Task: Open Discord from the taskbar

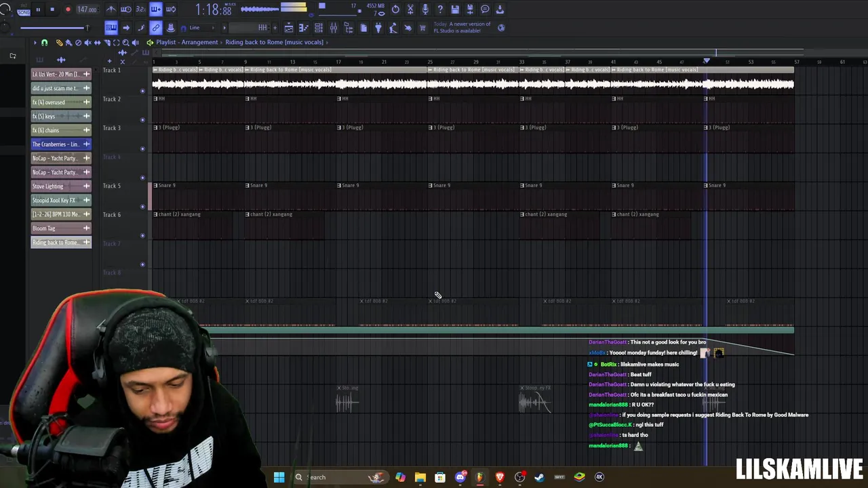Action: pos(460,477)
